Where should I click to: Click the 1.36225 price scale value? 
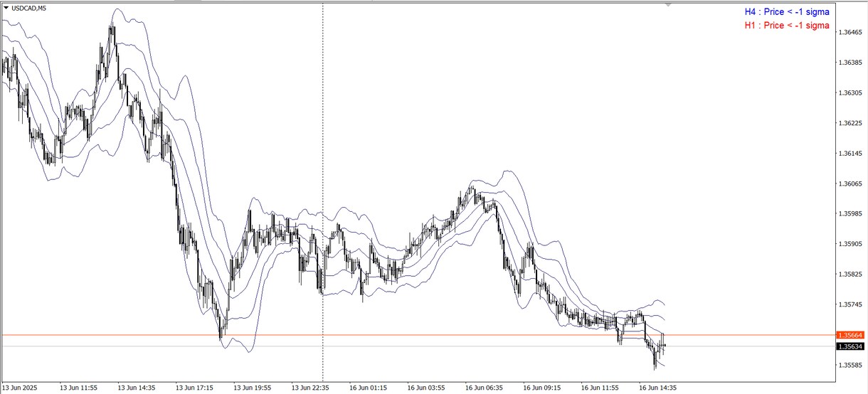tap(851, 123)
